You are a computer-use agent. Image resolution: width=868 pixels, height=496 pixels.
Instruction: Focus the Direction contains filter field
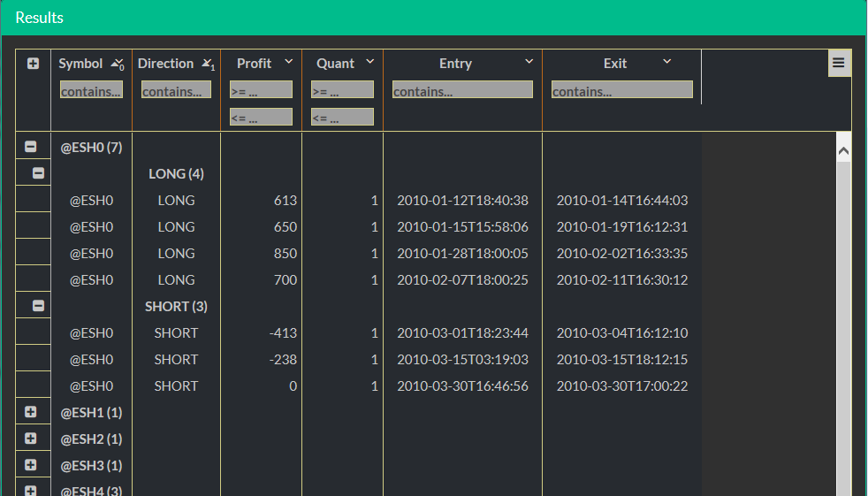pos(176,89)
